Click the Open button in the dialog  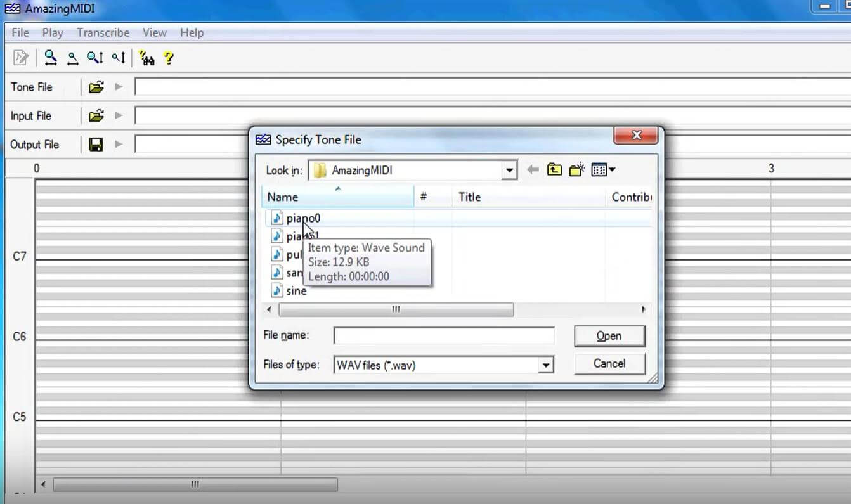click(x=609, y=336)
